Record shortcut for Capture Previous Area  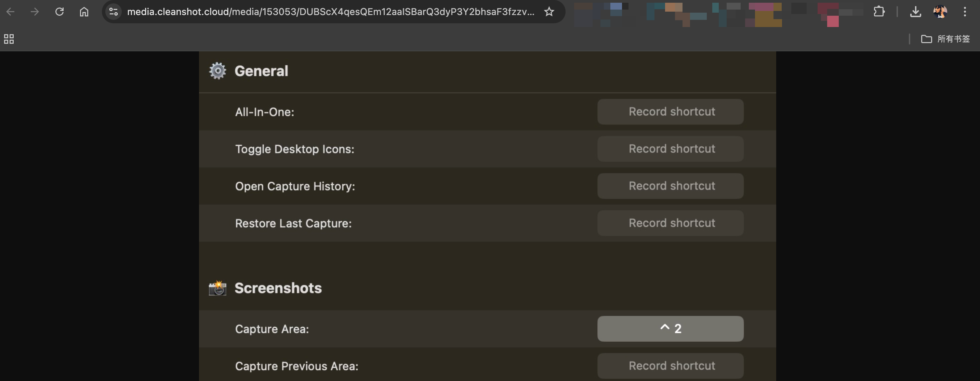(670, 366)
